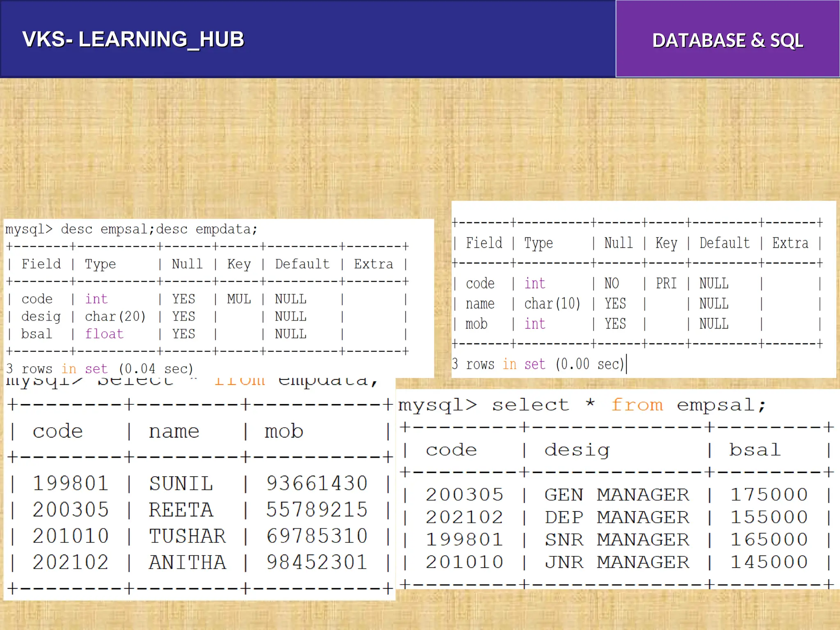Image resolution: width=840 pixels, height=630 pixels.
Task: Click 'float' type in the bsal row
Action: pos(104,334)
